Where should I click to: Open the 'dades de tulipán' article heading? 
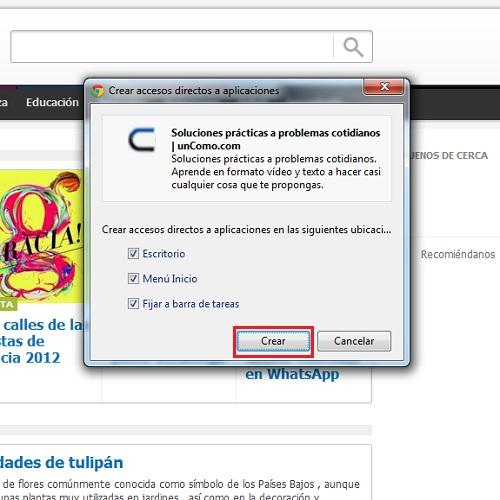point(62,463)
